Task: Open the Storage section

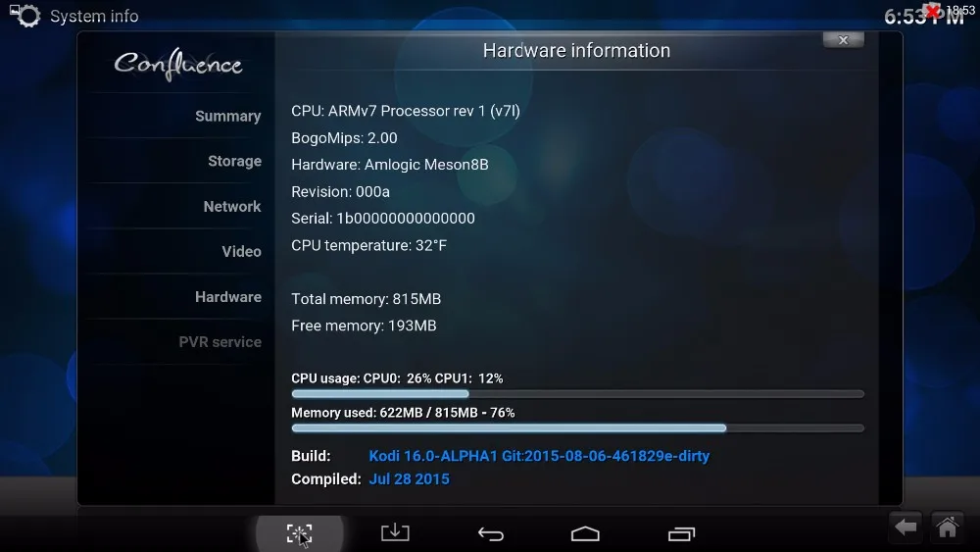Action: [x=234, y=162]
